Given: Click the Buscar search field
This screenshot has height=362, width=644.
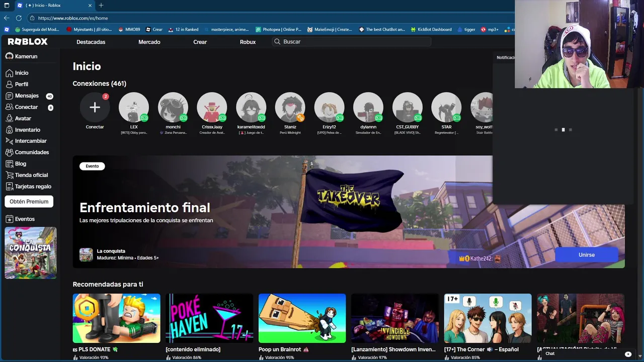Looking at the screenshot, I should pyautogui.click(x=352, y=42).
